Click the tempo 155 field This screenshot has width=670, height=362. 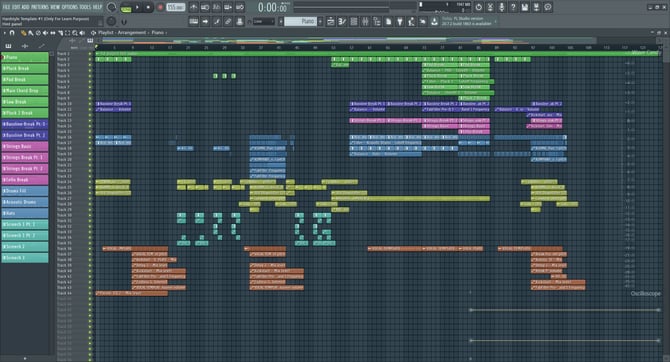tap(176, 7)
